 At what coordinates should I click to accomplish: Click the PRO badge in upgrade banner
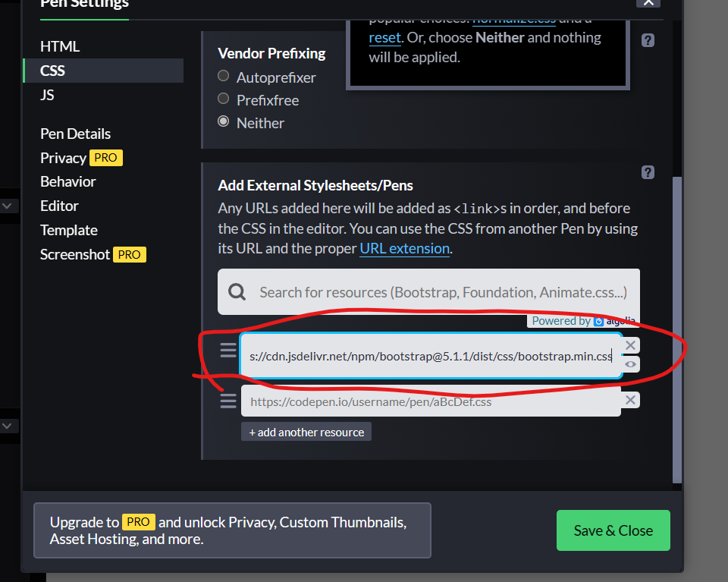coord(138,522)
